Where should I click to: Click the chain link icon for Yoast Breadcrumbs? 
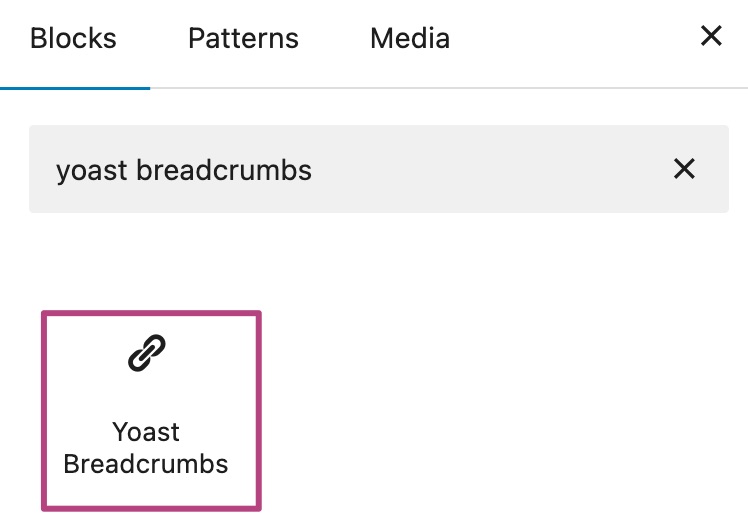coord(147,353)
